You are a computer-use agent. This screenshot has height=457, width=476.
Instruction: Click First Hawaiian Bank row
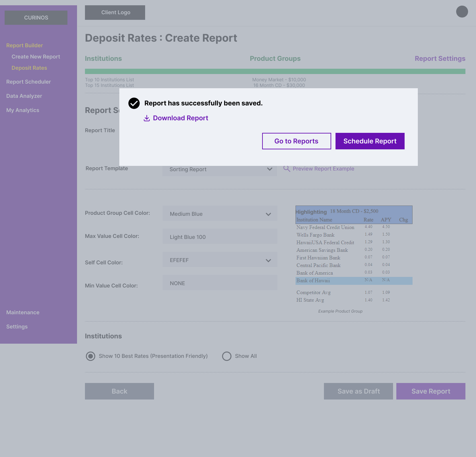(x=354, y=258)
